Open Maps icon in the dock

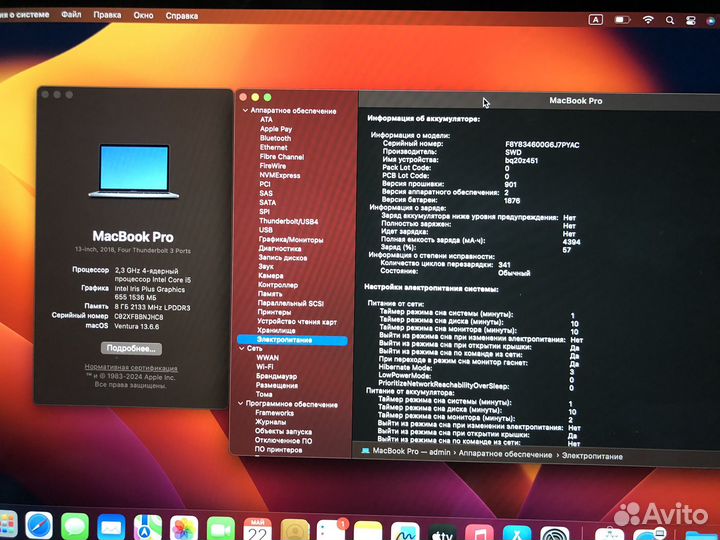tap(147, 529)
